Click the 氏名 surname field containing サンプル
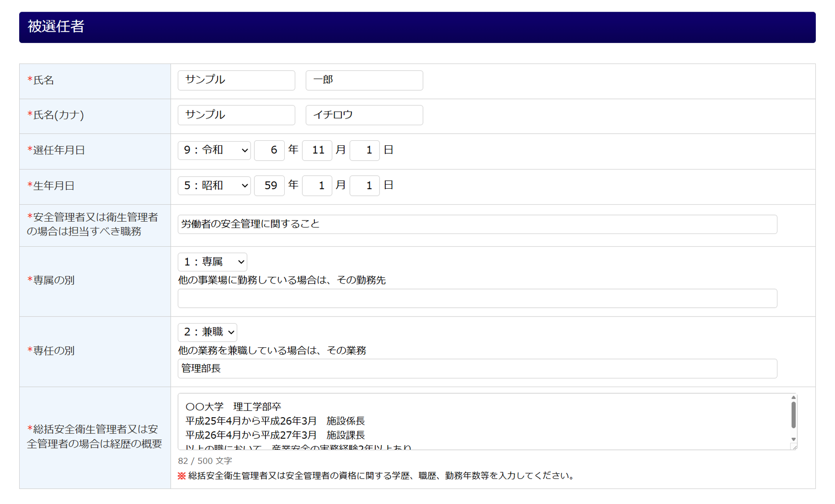 [236, 80]
